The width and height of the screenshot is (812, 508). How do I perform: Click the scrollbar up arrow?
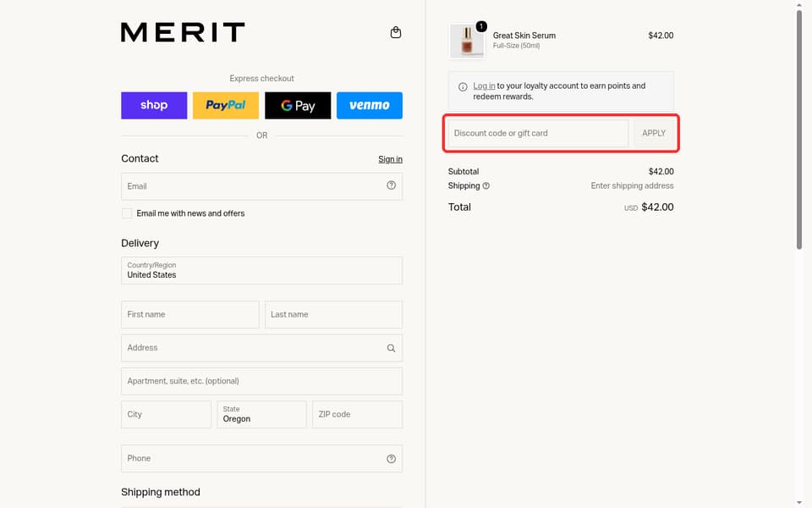[799, 4]
